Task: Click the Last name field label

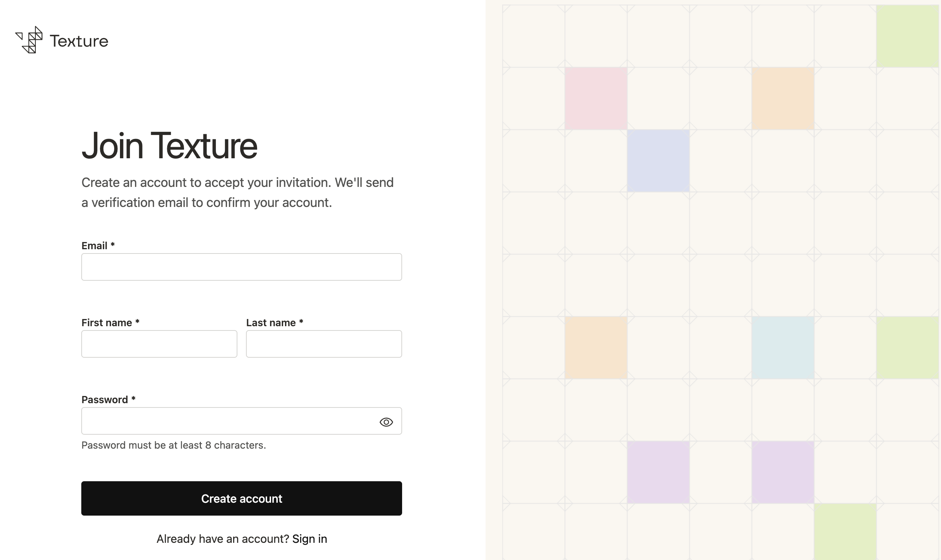Action: 275,323
